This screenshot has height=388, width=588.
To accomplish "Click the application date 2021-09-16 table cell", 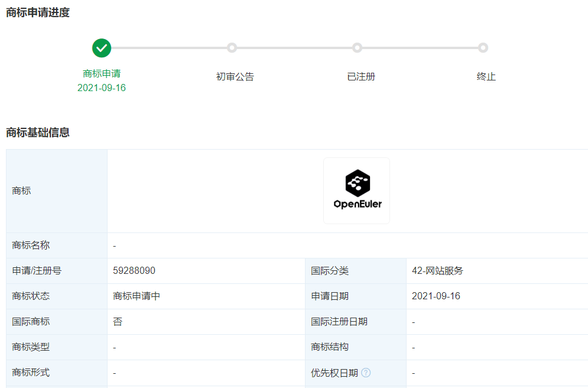I will [x=436, y=296].
